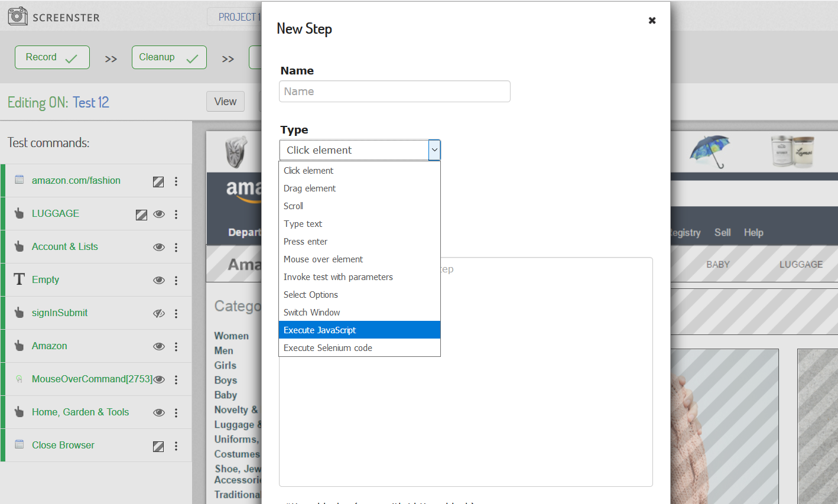Click the signInSubmit command label

60,313
